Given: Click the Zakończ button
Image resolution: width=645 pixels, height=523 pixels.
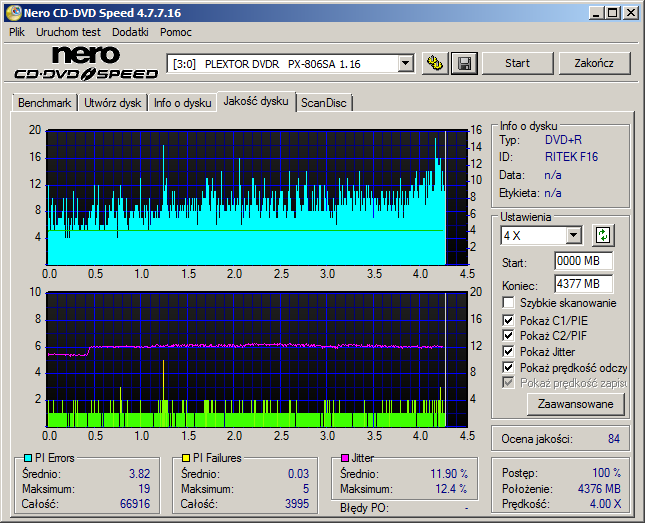Looking at the screenshot, I should (594, 63).
